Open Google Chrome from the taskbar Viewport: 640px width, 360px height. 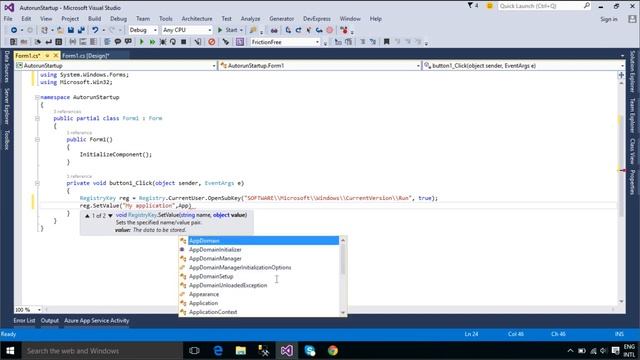333,351
